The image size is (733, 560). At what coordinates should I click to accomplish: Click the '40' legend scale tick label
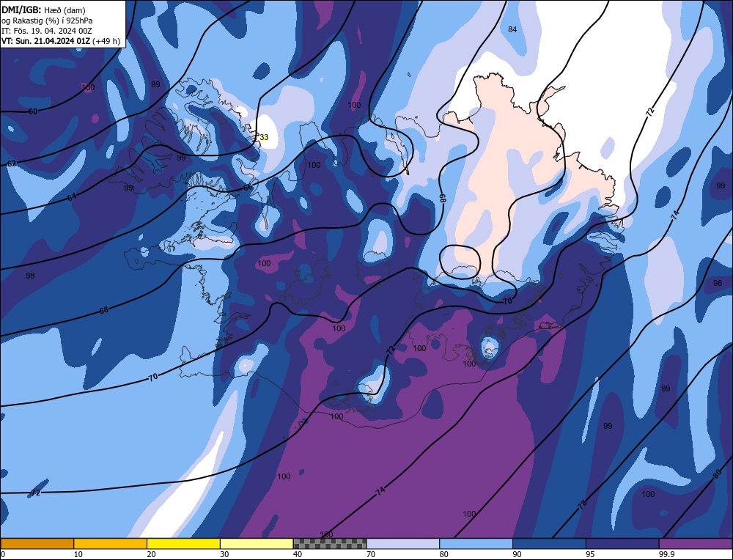pos(298,554)
